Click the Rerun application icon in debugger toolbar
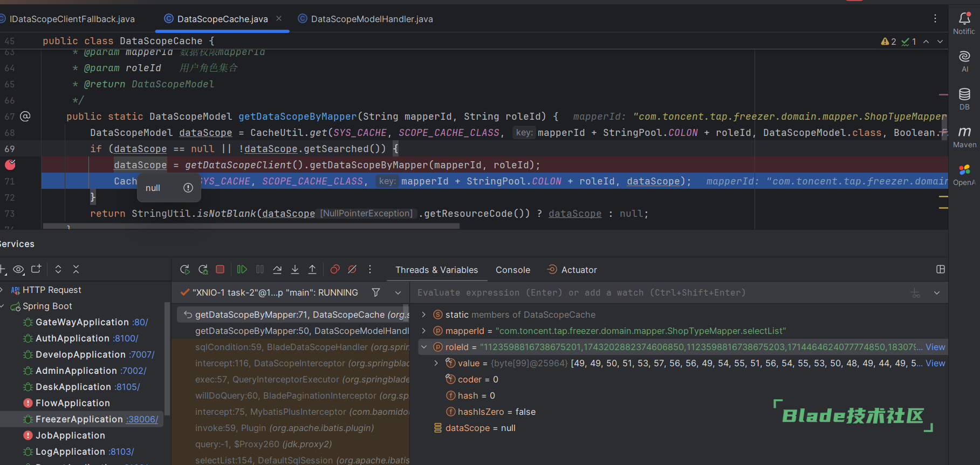This screenshot has height=465, width=980. coord(185,269)
